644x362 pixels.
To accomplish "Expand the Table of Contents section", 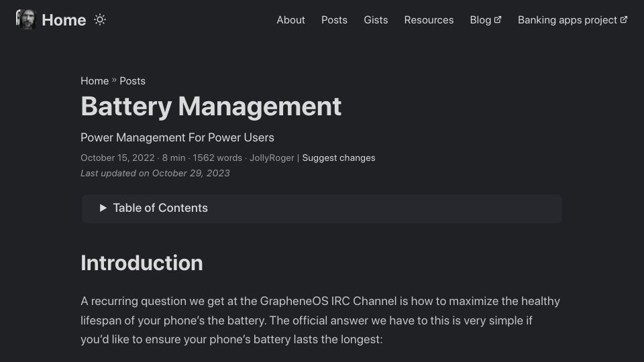I will pos(321,208).
